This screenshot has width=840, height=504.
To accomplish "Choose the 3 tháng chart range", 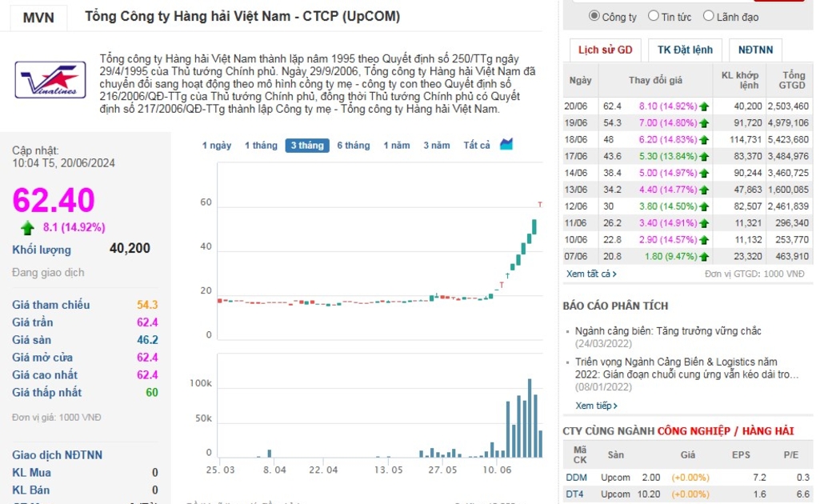I will point(307,146).
